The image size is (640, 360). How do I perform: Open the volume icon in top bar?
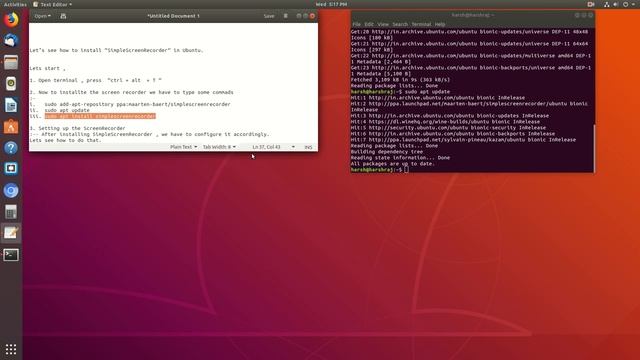(x=616, y=4)
